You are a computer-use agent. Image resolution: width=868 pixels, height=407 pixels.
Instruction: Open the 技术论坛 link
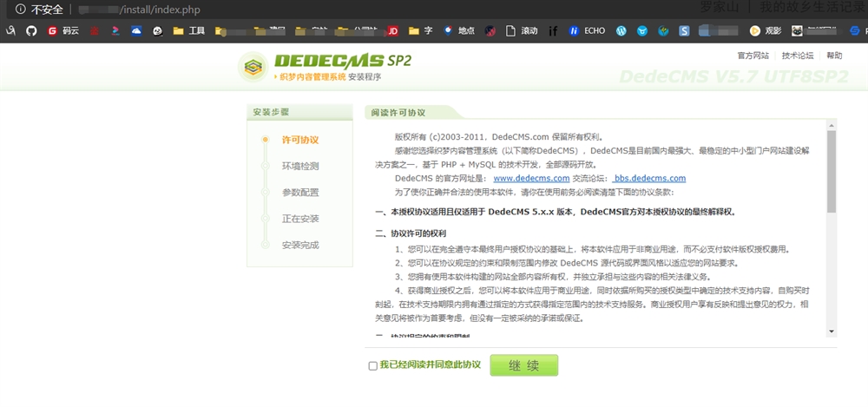click(x=798, y=56)
